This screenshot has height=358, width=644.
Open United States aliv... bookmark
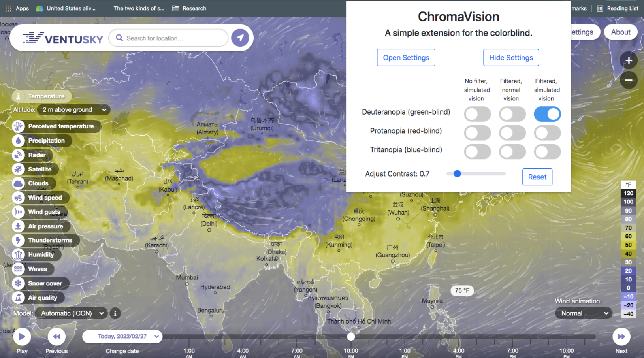tap(66, 8)
